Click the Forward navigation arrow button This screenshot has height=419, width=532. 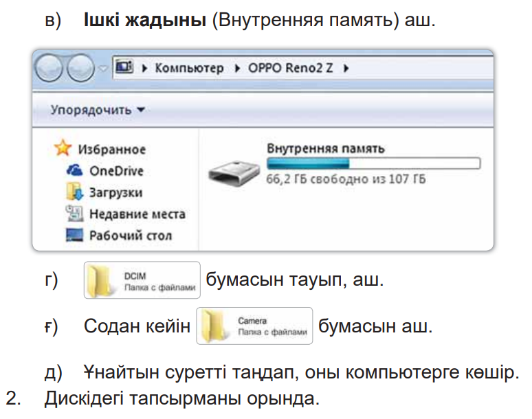tap(80, 68)
